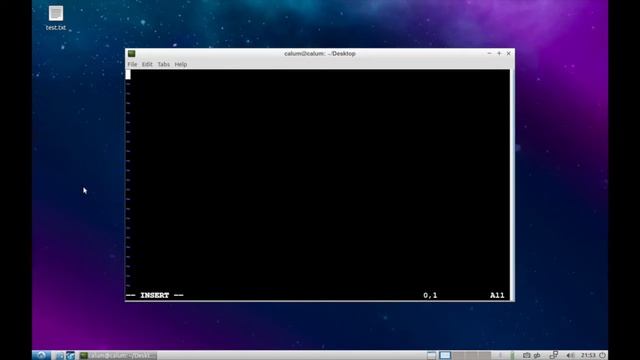Click the show desktop icon in panel
Viewport: 640px width, 360px height.
click(x=431, y=356)
